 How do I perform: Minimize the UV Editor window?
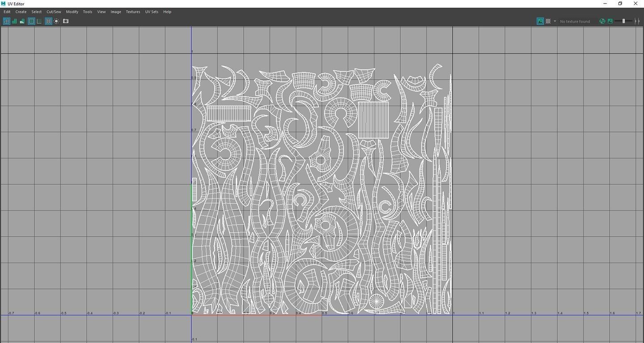click(x=605, y=4)
